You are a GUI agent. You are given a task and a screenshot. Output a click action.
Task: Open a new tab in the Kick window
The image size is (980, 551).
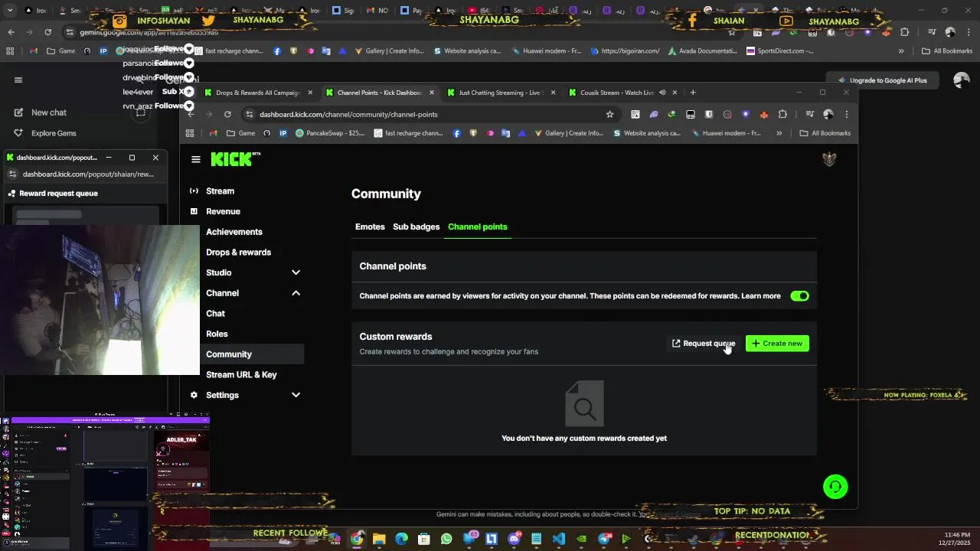click(693, 93)
